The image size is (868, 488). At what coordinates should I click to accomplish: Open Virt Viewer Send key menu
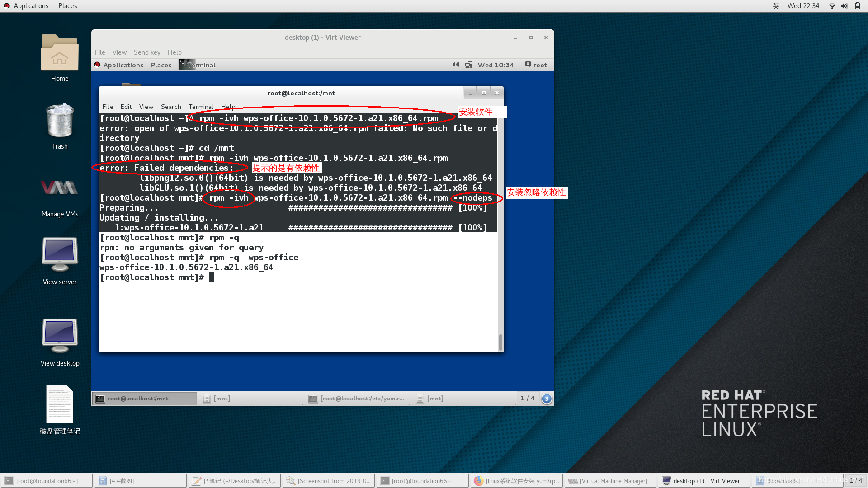147,52
